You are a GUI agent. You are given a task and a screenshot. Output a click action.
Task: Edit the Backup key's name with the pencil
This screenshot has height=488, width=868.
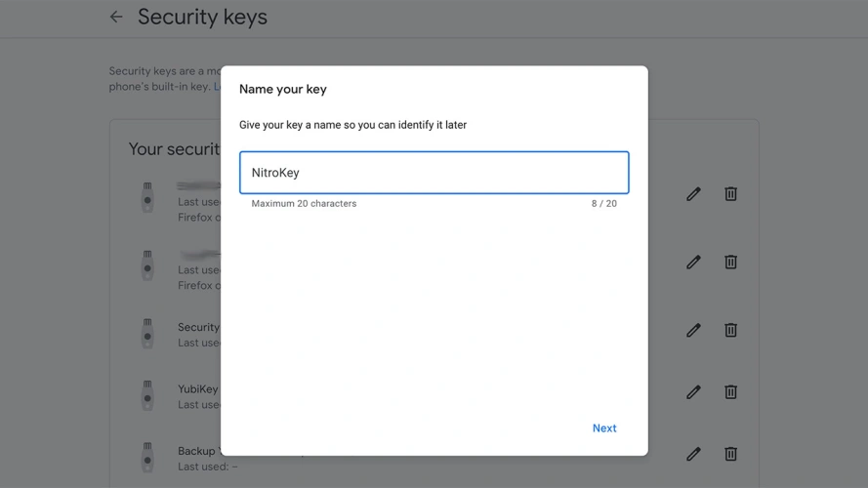point(693,454)
